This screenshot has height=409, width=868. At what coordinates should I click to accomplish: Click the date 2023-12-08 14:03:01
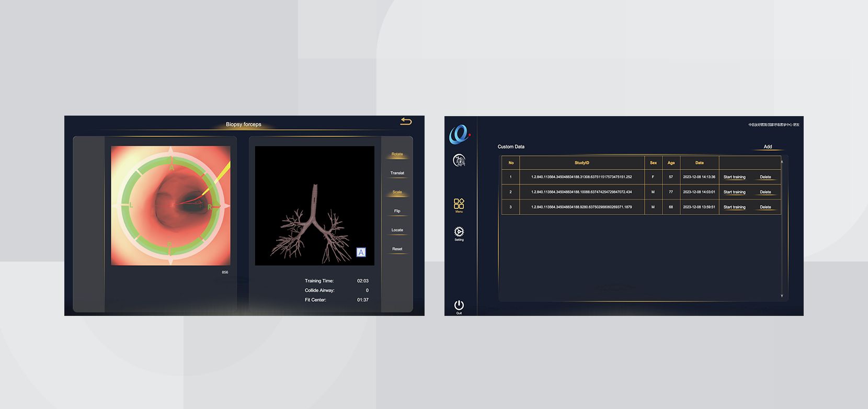click(x=699, y=192)
